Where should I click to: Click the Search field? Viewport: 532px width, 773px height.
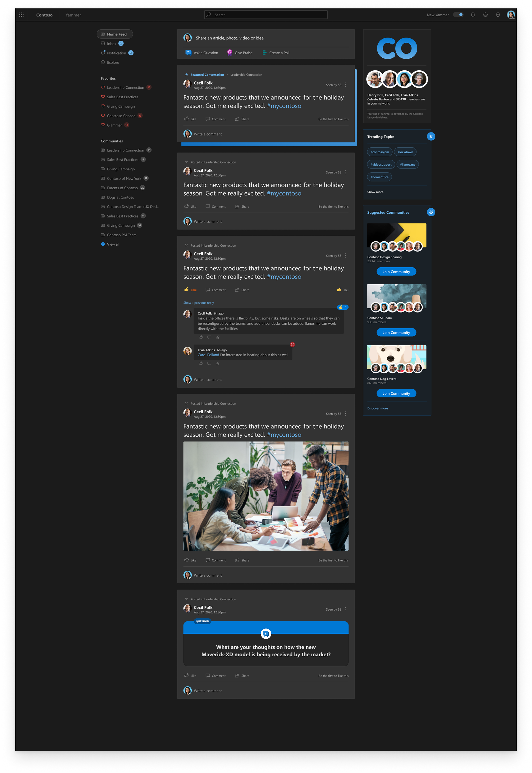[x=266, y=15]
